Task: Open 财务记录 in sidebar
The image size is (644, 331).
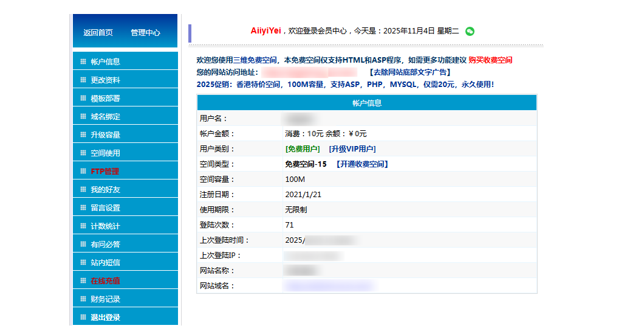Action: pyautogui.click(x=106, y=299)
